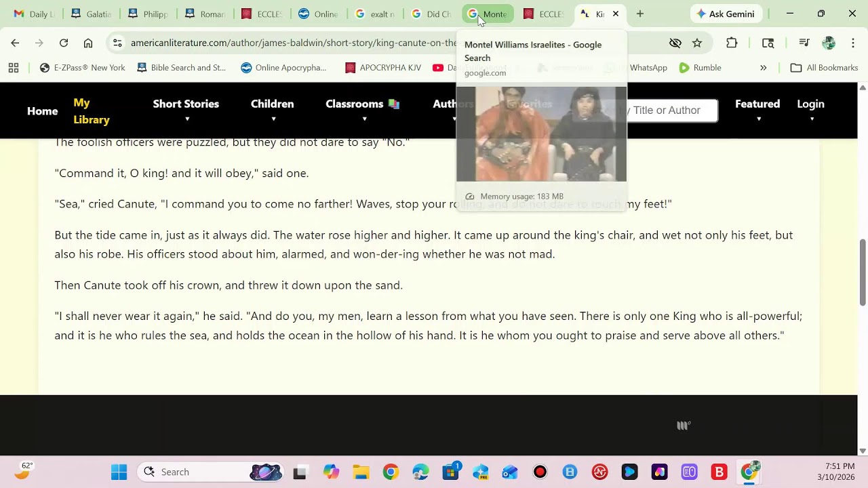The image size is (868, 488).
Task: Open a new tab with the plus button
Action: coord(639,14)
